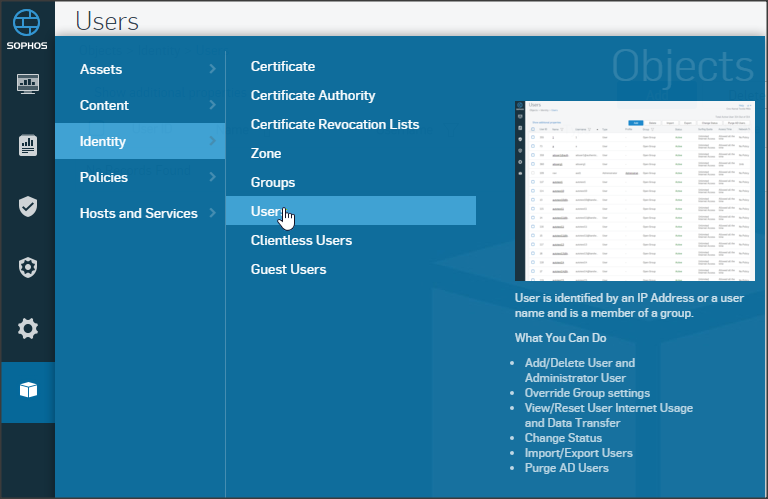Open the monitor dashboard sidebar icon
Image resolution: width=768 pixels, height=499 pixels.
[x=28, y=84]
